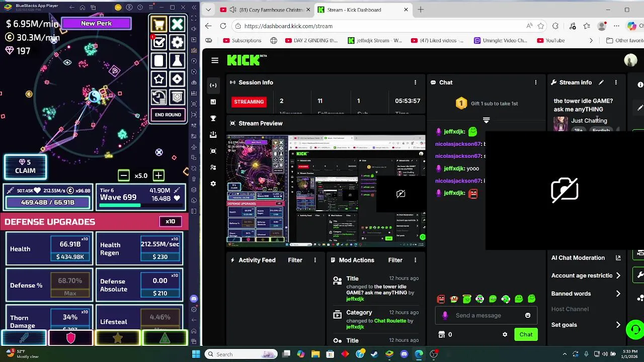Image resolution: width=644 pixels, height=362 pixels.
Task: Open the banner shield icon in game panel
Action: [177, 97]
